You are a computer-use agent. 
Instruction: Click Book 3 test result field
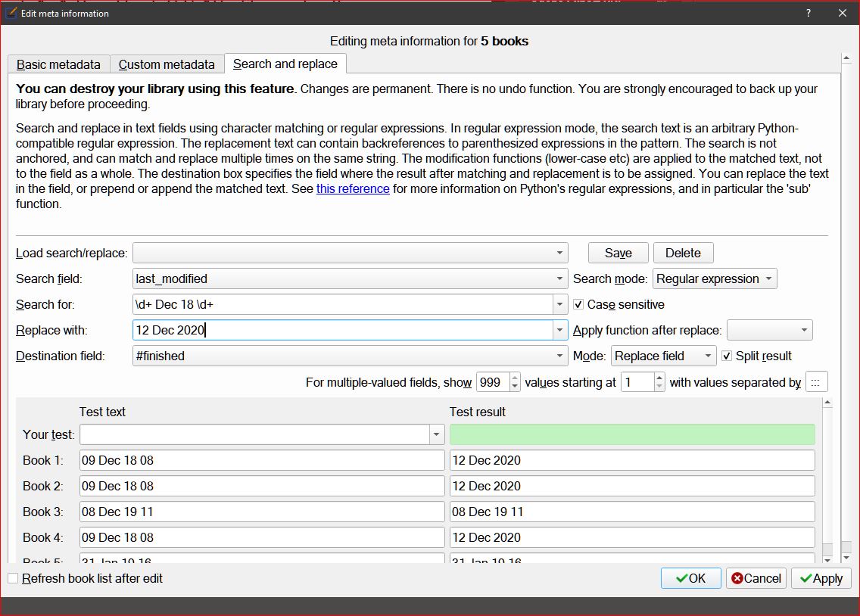click(x=632, y=512)
